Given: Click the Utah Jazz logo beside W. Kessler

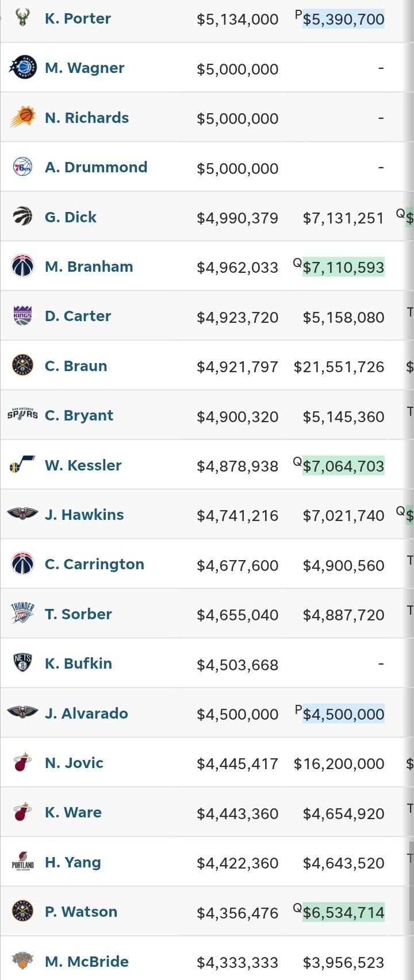Looking at the screenshot, I should tap(22, 465).
